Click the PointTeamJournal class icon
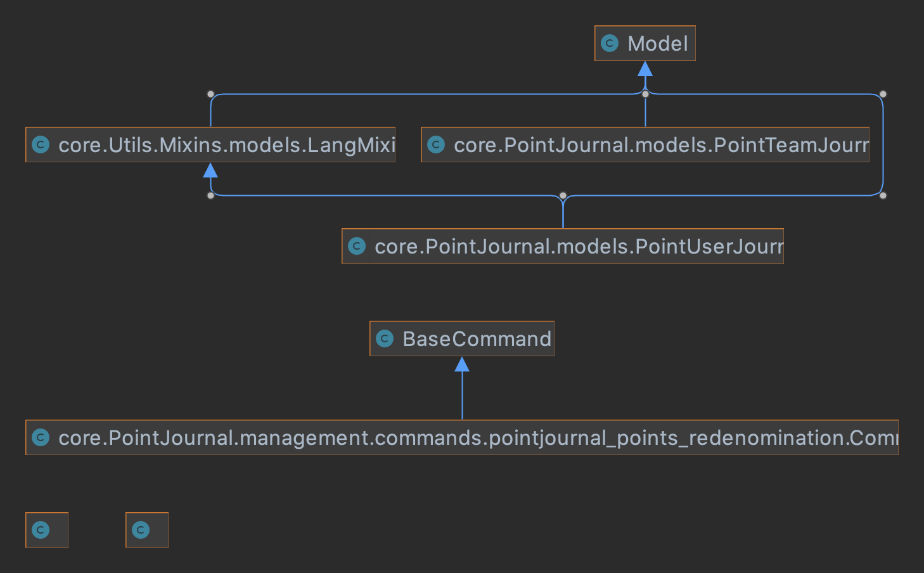The height and width of the screenshot is (573, 924). point(436,145)
